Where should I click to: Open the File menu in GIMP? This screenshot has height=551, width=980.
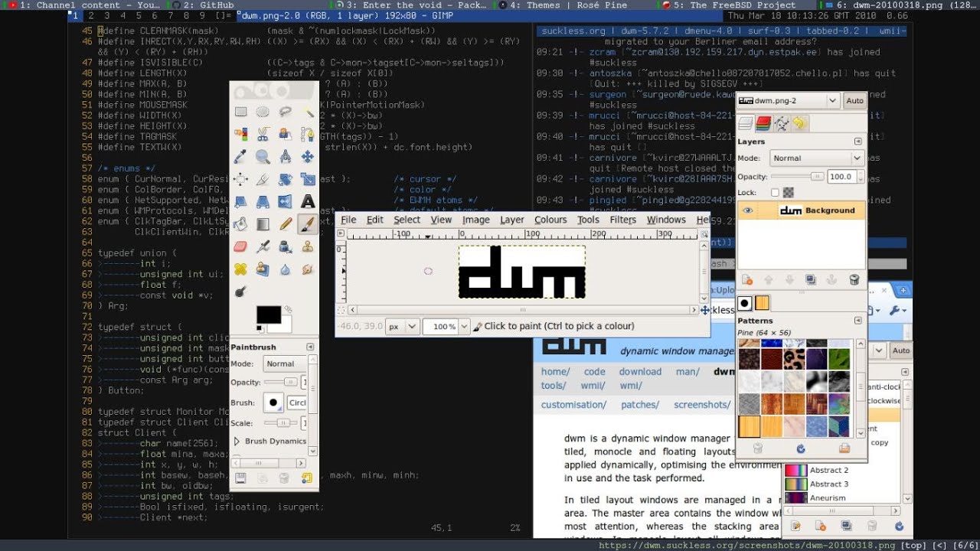click(x=348, y=220)
